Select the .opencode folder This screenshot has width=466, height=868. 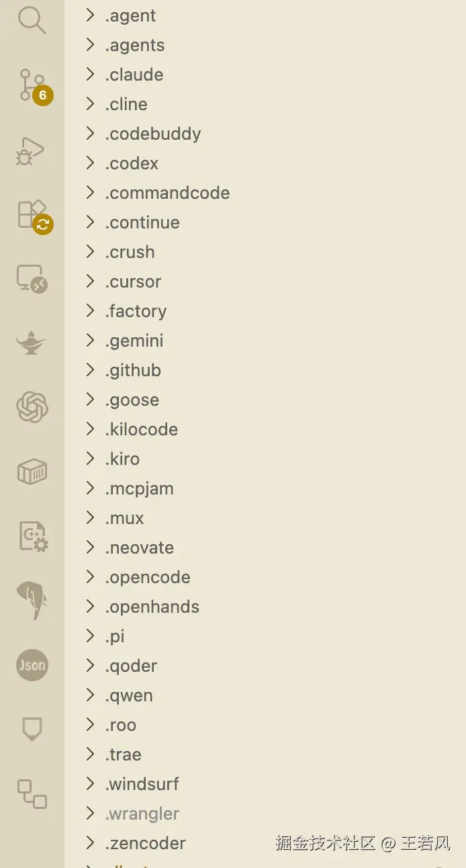147,577
